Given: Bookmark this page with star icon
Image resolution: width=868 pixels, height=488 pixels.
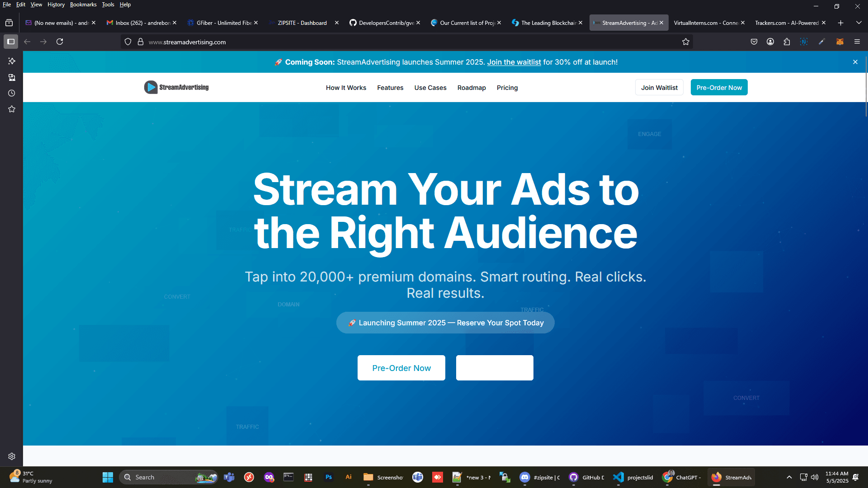Looking at the screenshot, I should pyautogui.click(x=686, y=42).
